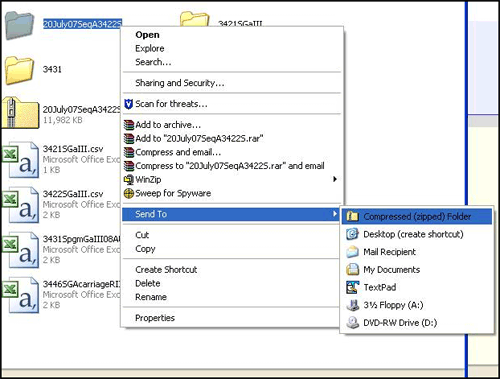
Task: Click the 3½ Floppy (A:) drive icon
Action: [x=352, y=305]
